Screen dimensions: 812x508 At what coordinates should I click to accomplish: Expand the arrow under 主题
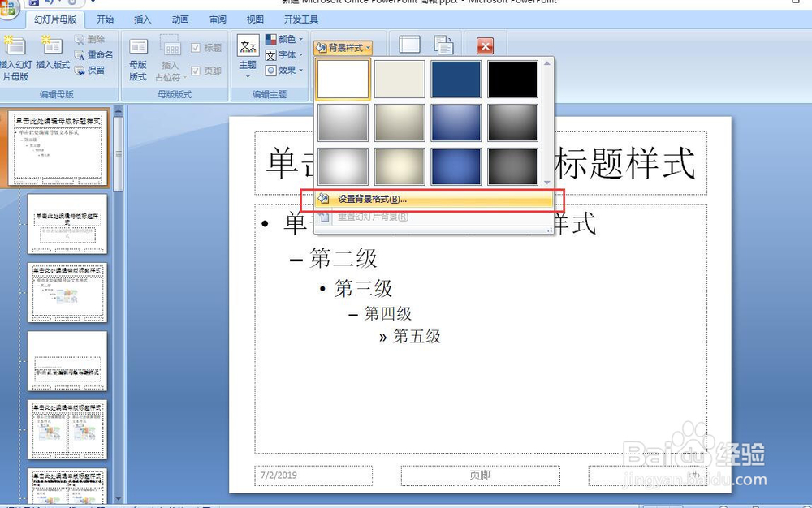tap(248, 76)
